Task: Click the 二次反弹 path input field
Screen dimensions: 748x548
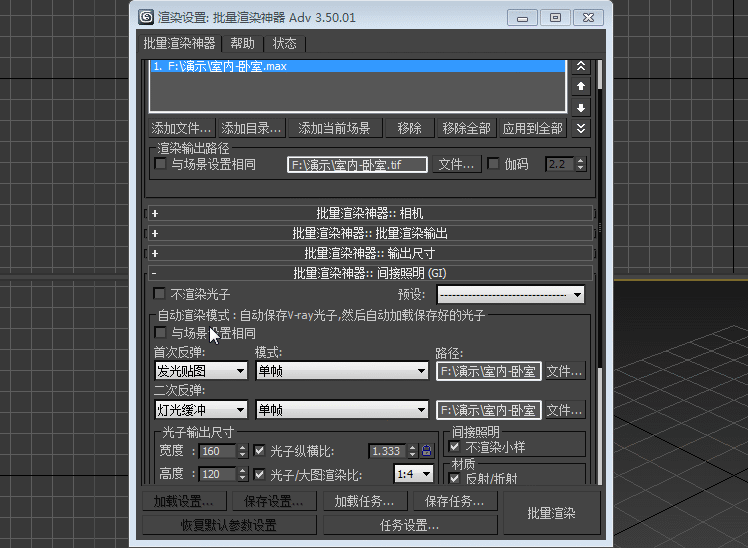Action: (x=488, y=410)
